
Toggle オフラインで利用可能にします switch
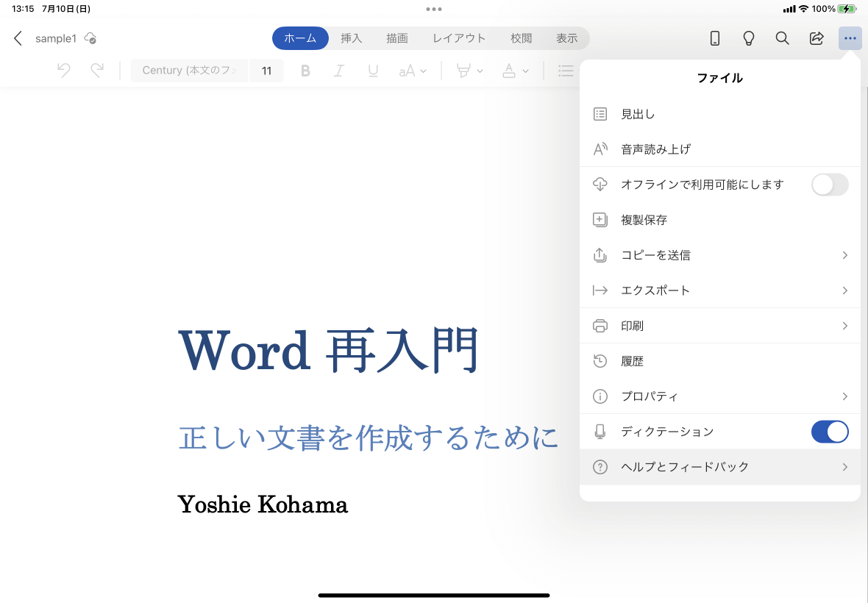point(830,185)
